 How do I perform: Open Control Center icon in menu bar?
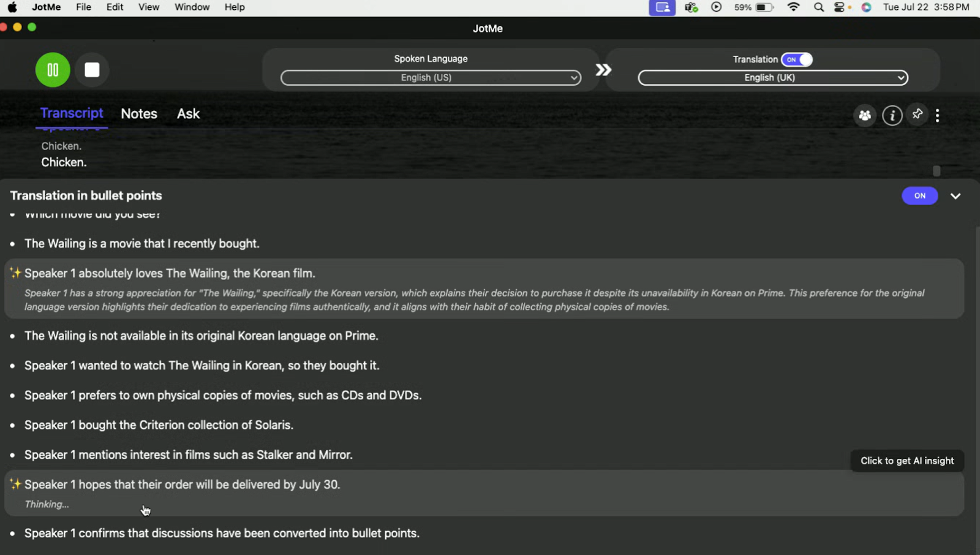[x=840, y=7]
